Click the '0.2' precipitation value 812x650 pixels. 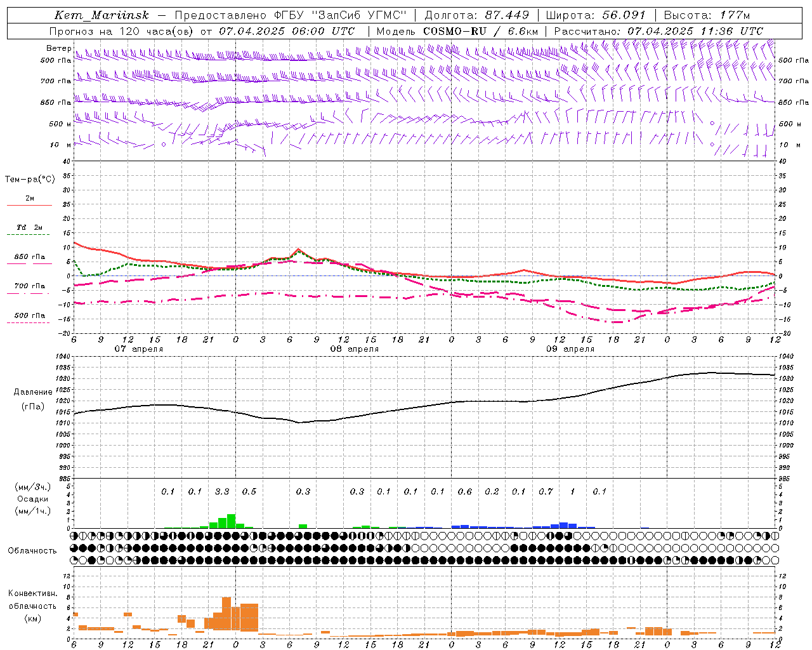pyautogui.click(x=492, y=491)
